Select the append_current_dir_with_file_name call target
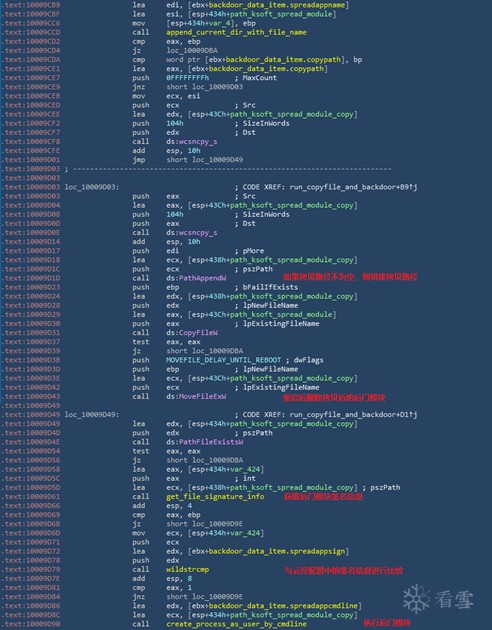 (236, 32)
